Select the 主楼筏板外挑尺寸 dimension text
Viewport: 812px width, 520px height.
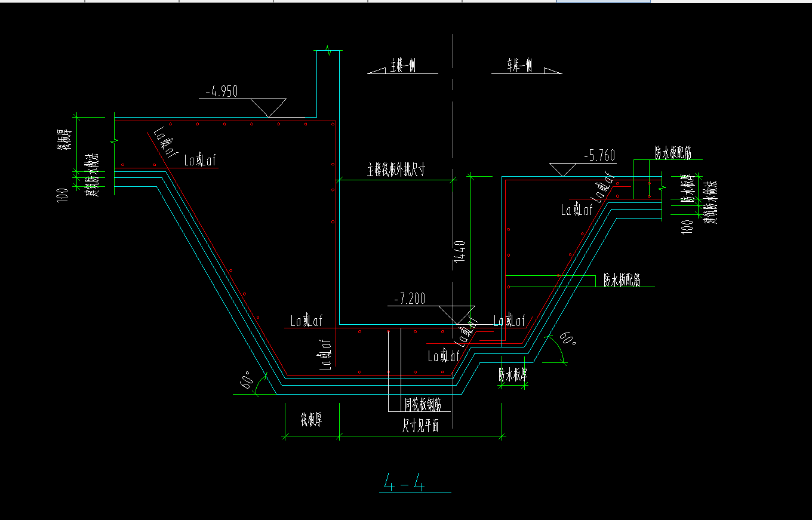pos(396,171)
